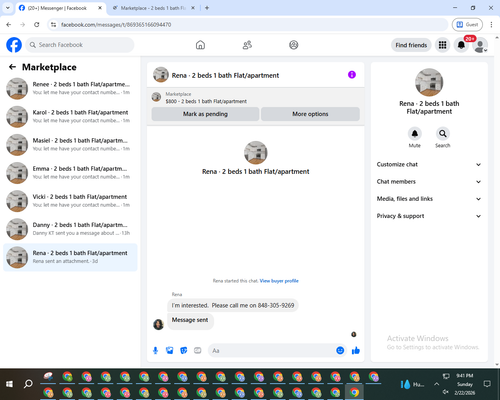Open Karol conversation in the list
This screenshot has width=500, height=400.
click(70, 116)
